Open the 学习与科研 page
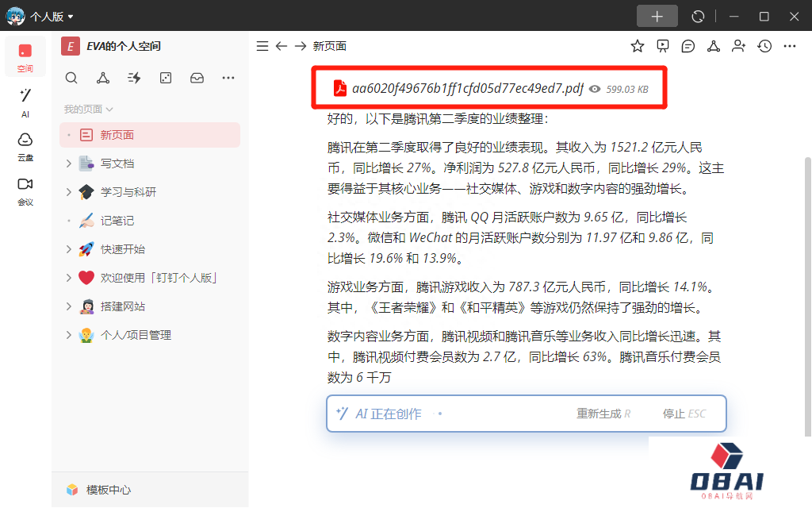 pos(128,192)
